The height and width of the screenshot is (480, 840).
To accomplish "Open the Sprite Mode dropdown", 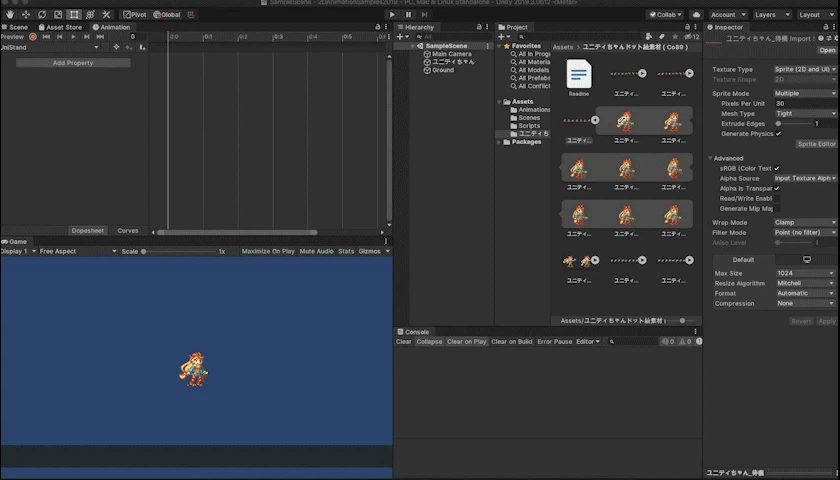I will coord(805,93).
